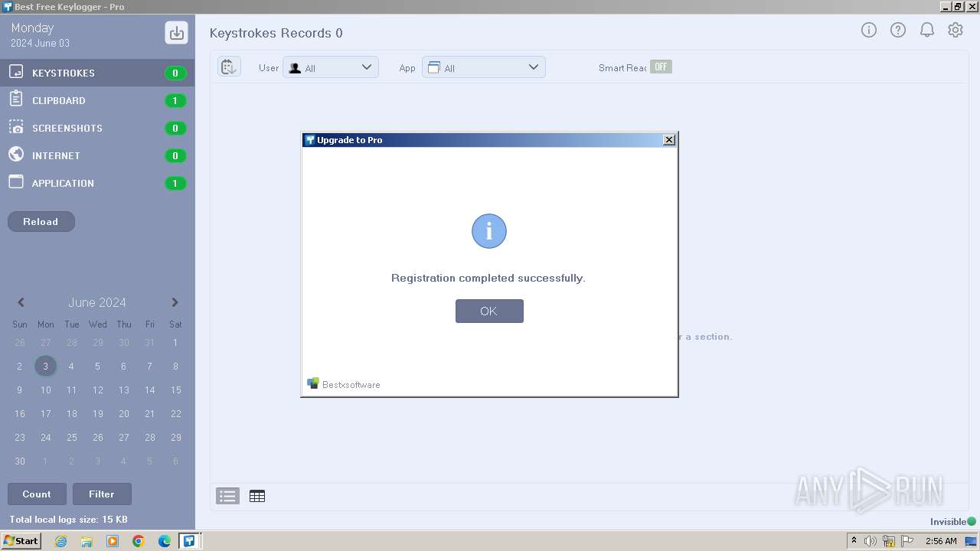The image size is (980, 551).
Task: Expand the App All dropdown
Action: pyautogui.click(x=484, y=67)
